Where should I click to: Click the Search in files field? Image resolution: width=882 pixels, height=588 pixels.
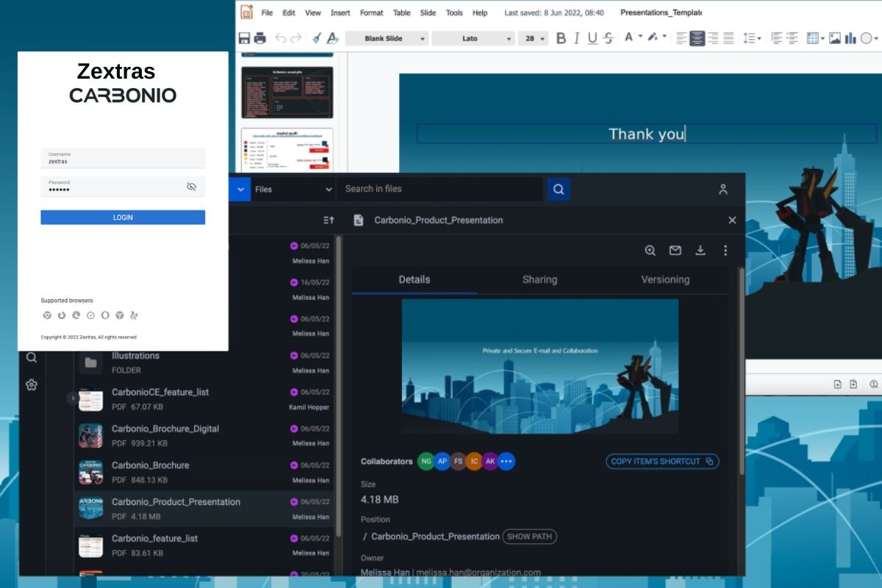[x=440, y=189]
